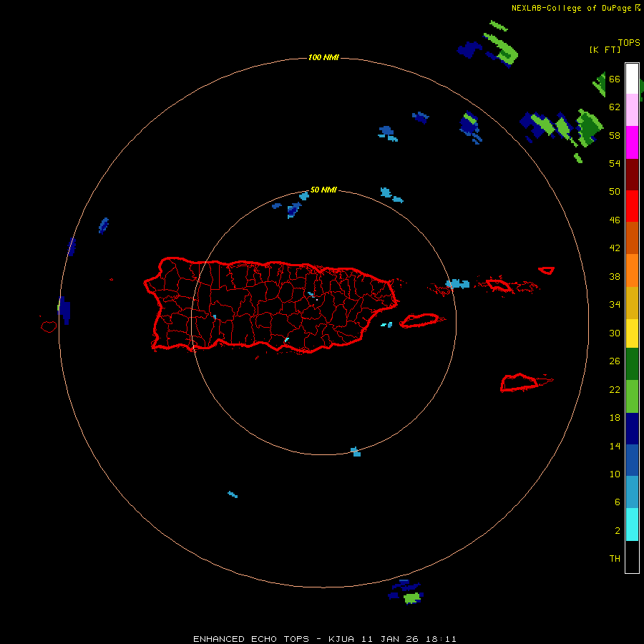This screenshot has width=644, height=644.
Task: Click the light blue 10 K FT legend swatch
Action: pyautogui.click(x=632, y=492)
